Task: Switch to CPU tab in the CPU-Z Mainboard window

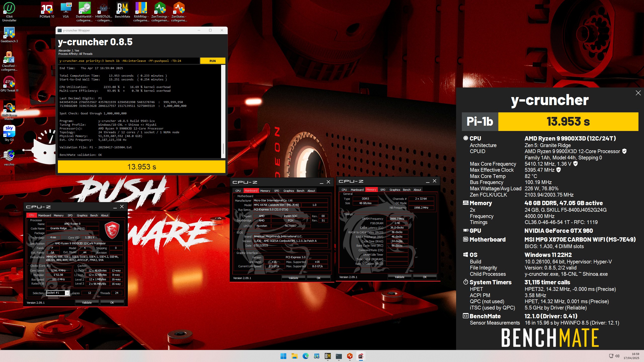Action: coord(238,191)
